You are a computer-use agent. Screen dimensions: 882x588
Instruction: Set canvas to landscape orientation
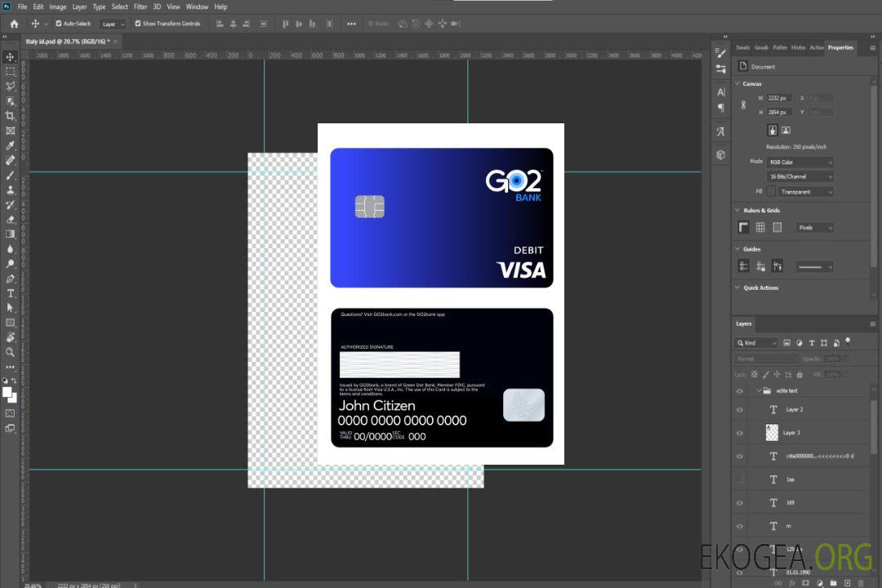pyautogui.click(x=786, y=131)
